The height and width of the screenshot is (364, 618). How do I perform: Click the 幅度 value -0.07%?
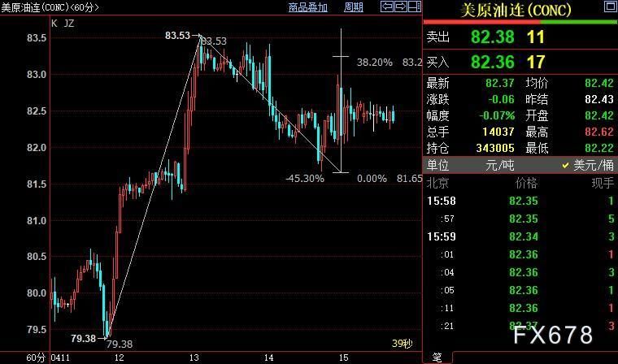pos(497,116)
